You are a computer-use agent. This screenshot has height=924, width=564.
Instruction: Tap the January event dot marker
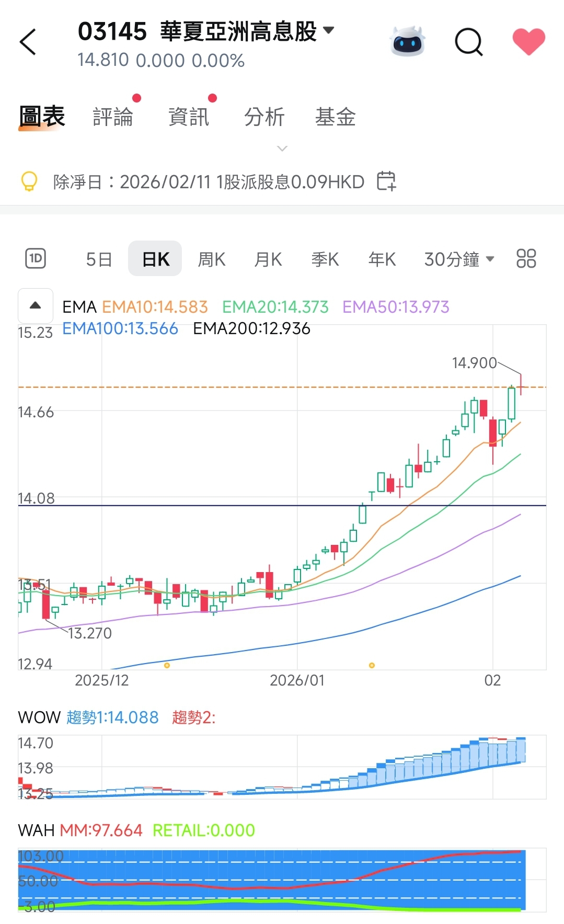tap(372, 666)
